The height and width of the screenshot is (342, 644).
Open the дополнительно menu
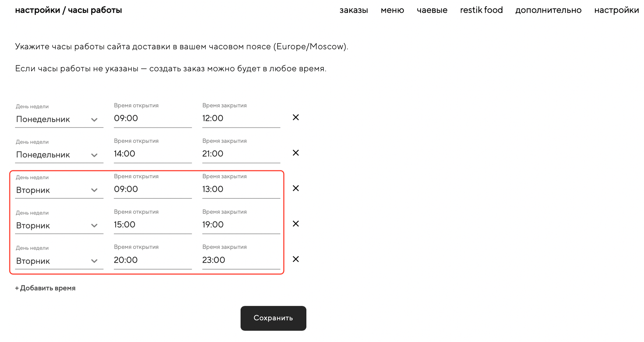click(548, 10)
